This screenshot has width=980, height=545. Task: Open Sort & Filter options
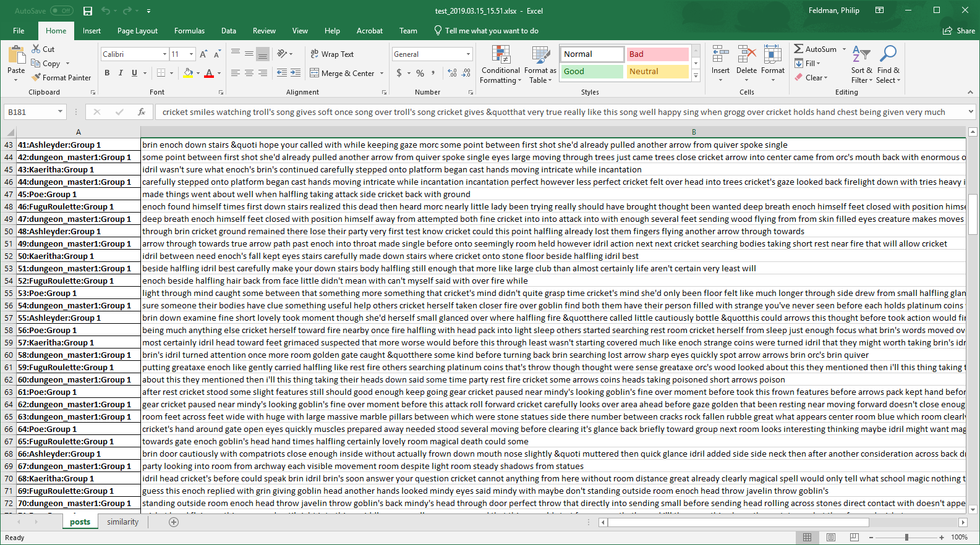pos(861,64)
